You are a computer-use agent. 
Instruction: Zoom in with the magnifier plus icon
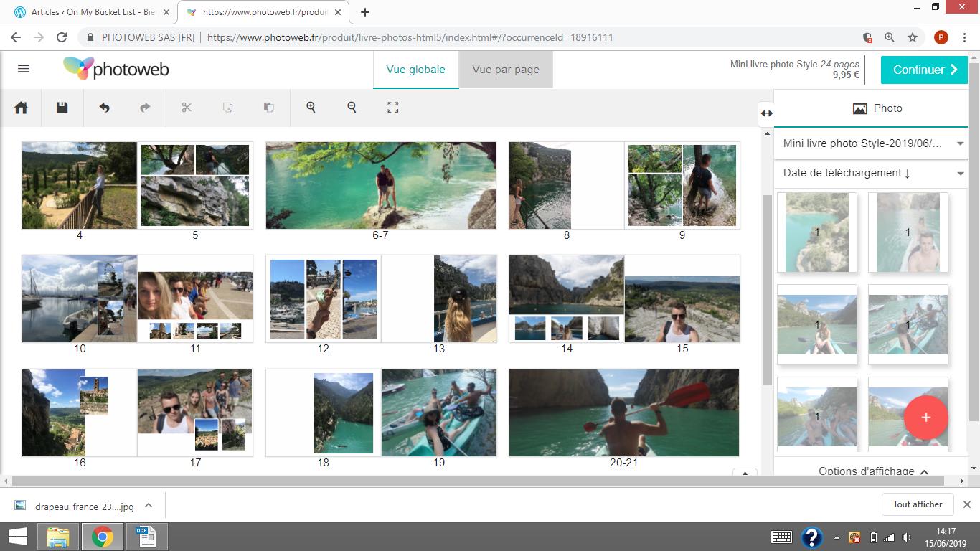311,108
